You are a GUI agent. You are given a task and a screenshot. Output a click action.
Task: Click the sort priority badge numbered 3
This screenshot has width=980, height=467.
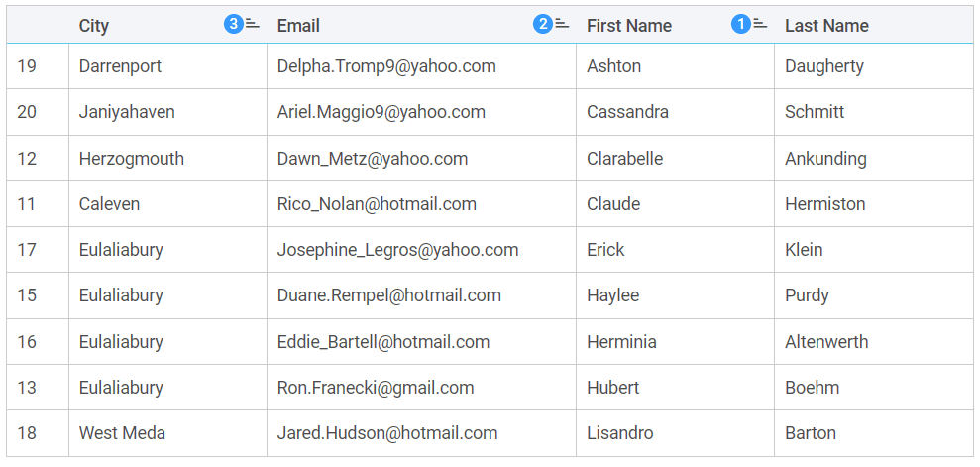coord(234,25)
